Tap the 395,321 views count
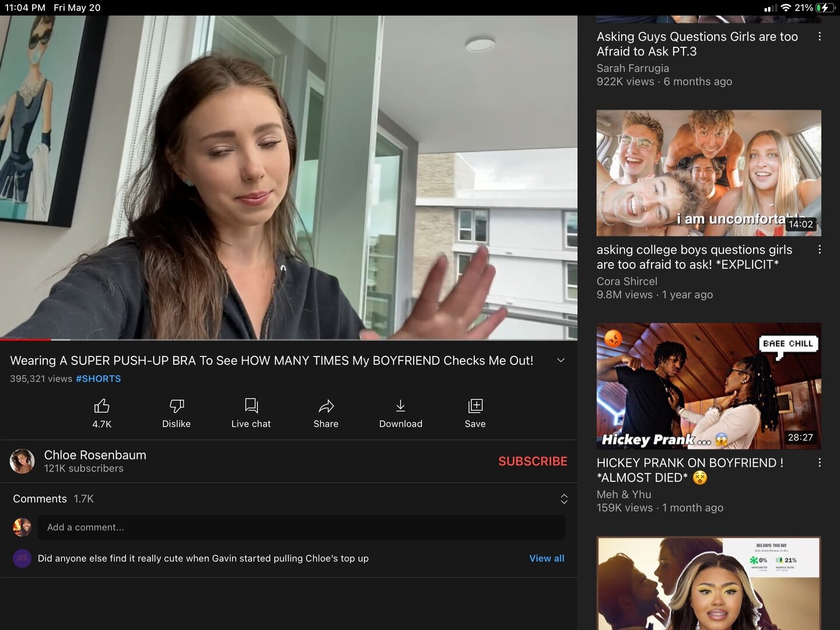Viewport: 840px width, 630px height. point(41,379)
